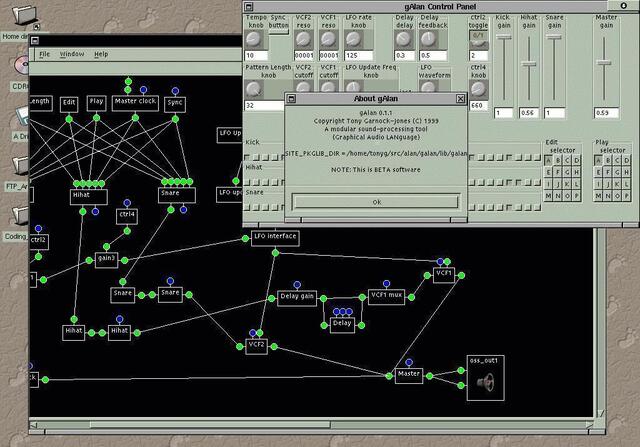Click the VCF1 mux node
Viewport: 640px width, 447px height.
[x=386, y=296]
